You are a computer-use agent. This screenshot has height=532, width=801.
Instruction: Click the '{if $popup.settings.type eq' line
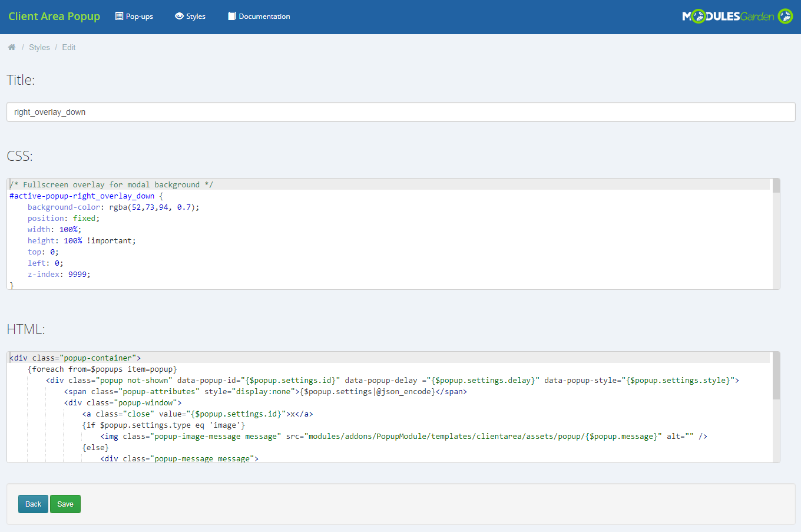164,425
